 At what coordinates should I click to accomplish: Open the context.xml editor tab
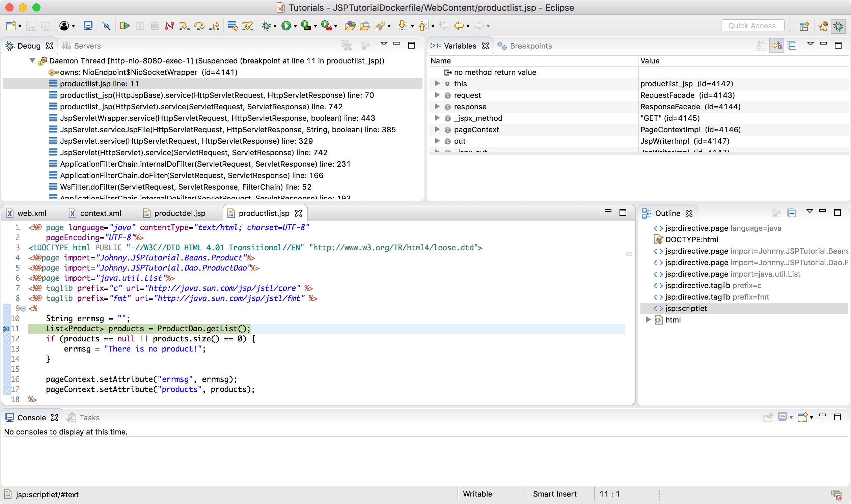[95, 213]
